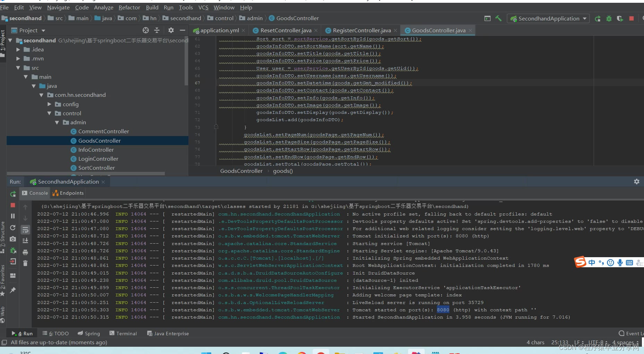The image size is (644, 354).
Task: Collapse all in the Project panel
Action: 157,30
